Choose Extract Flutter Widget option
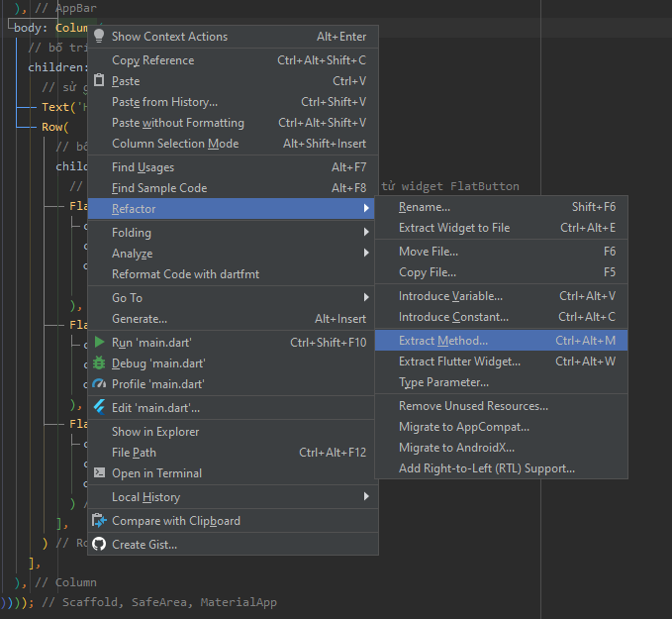 (459, 361)
